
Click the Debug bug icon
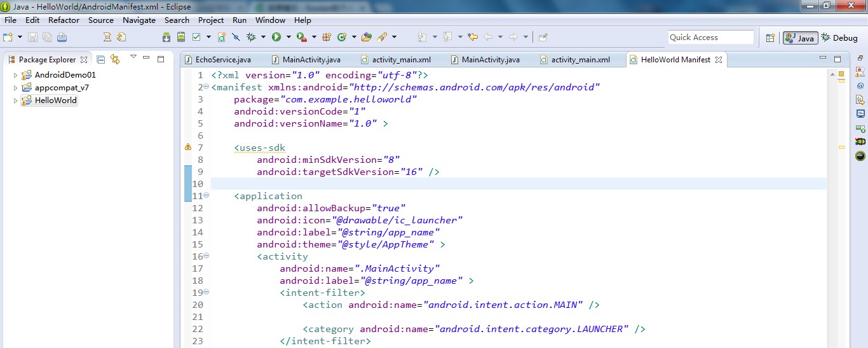[x=252, y=38]
